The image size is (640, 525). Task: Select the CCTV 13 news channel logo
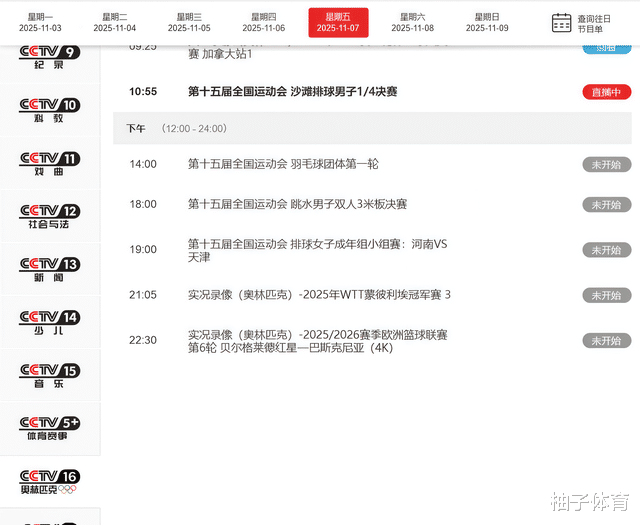tap(49, 270)
